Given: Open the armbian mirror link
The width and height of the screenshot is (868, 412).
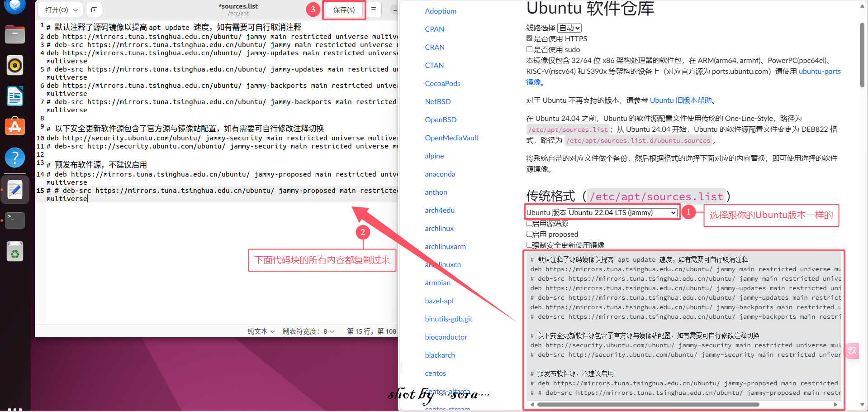Looking at the screenshot, I should [x=437, y=283].
